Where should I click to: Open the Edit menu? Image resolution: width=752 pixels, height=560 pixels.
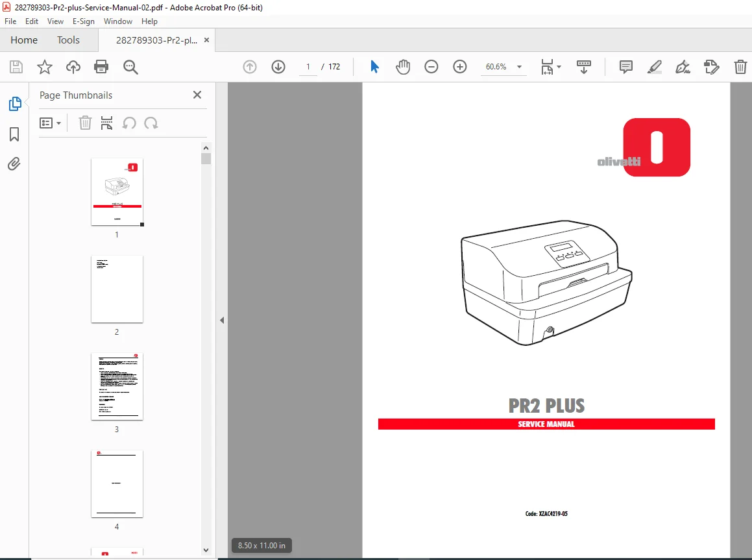click(32, 21)
